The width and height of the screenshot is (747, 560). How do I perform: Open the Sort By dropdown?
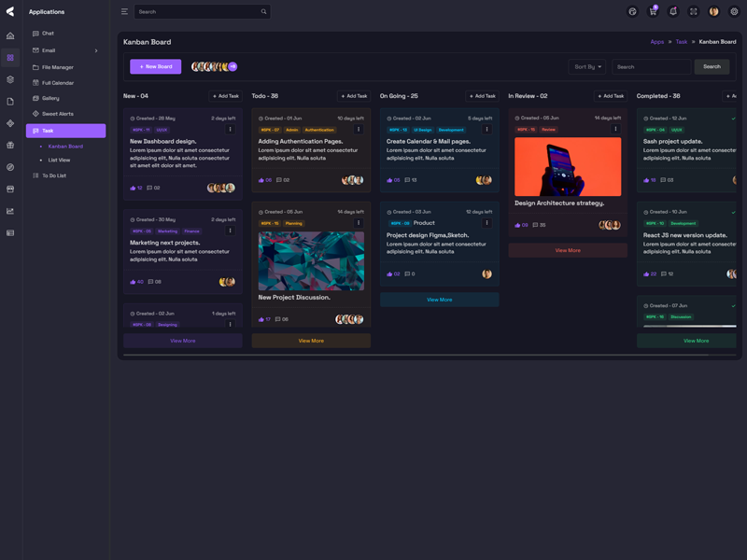[x=587, y=67]
